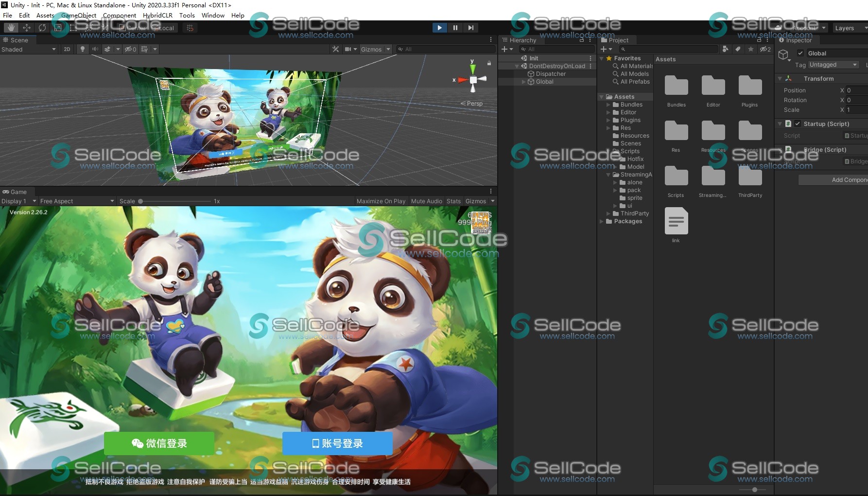868x496 pixels.
Task: Open the Shaded draw mode dropdown
Action: tap(29, 50)
